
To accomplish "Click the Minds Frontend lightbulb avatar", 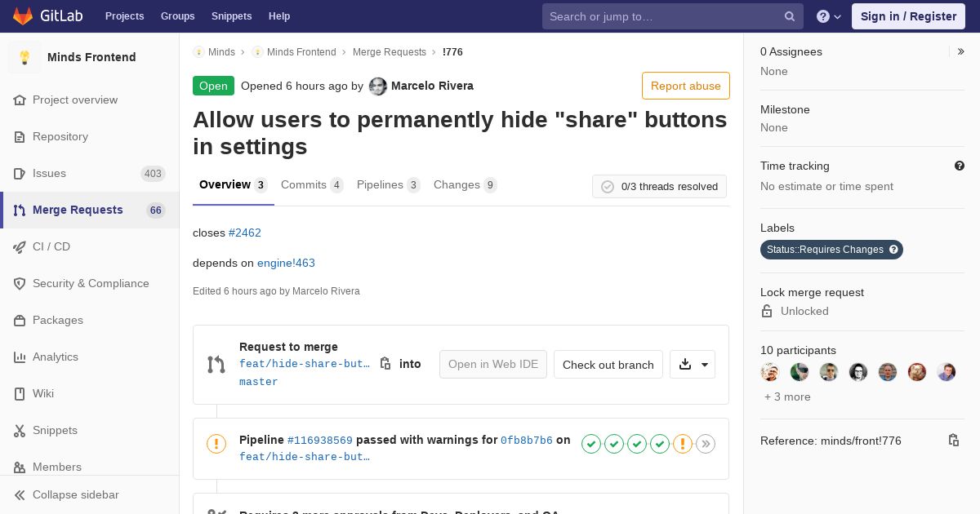I will click(24, 57).
